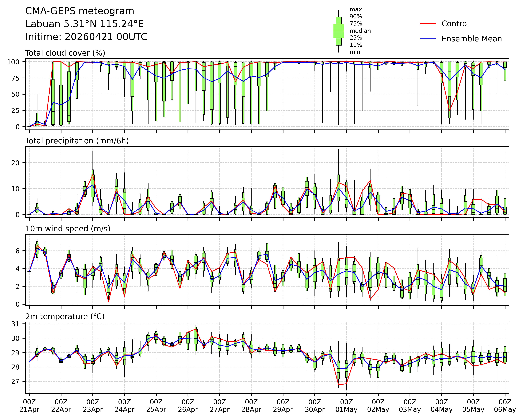Click the Ensemble Mean legend blue line
Viewport: 523px width, 420px height.
pyautogui.click(x=428, y=39)
